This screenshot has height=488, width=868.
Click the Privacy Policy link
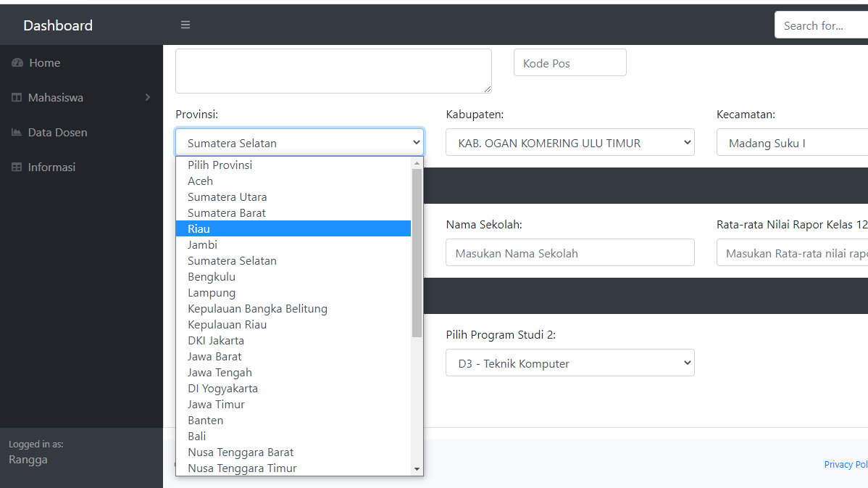(x=846, y=464)
